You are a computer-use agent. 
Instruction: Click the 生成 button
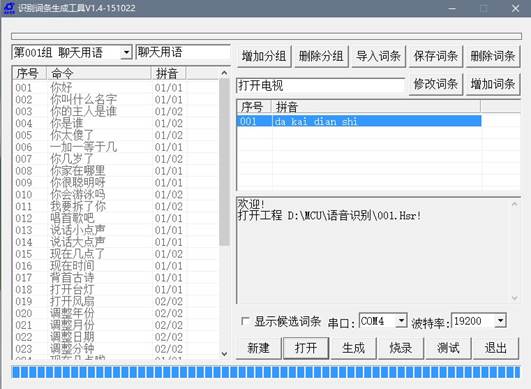[353, 348]
